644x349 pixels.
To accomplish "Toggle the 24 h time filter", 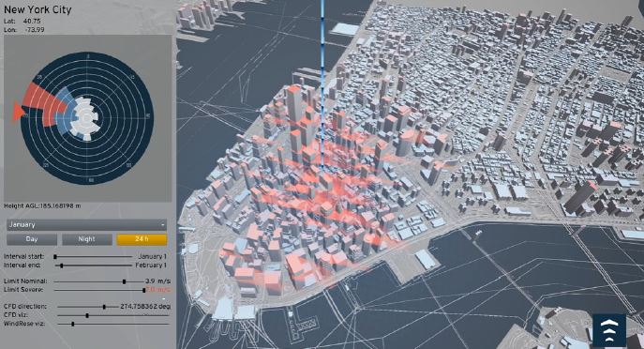I will pos(142,239).
